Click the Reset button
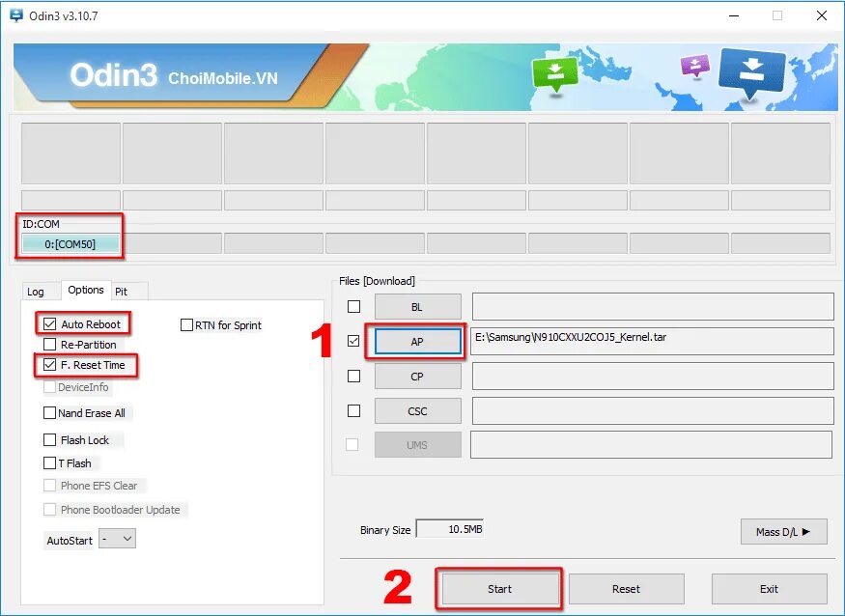845x616 pixels. (x=626, y=589)
